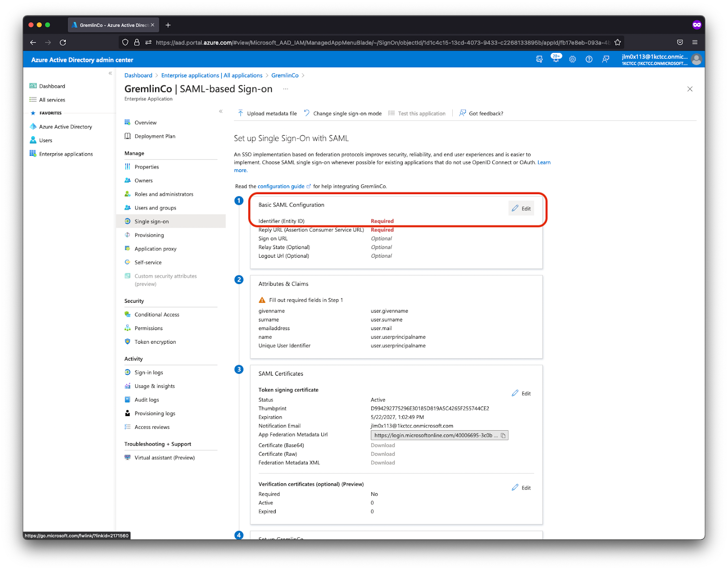This screenshot has height=570, width=728.
Task: Follow the Learn more link
Action: coord(544,163)
